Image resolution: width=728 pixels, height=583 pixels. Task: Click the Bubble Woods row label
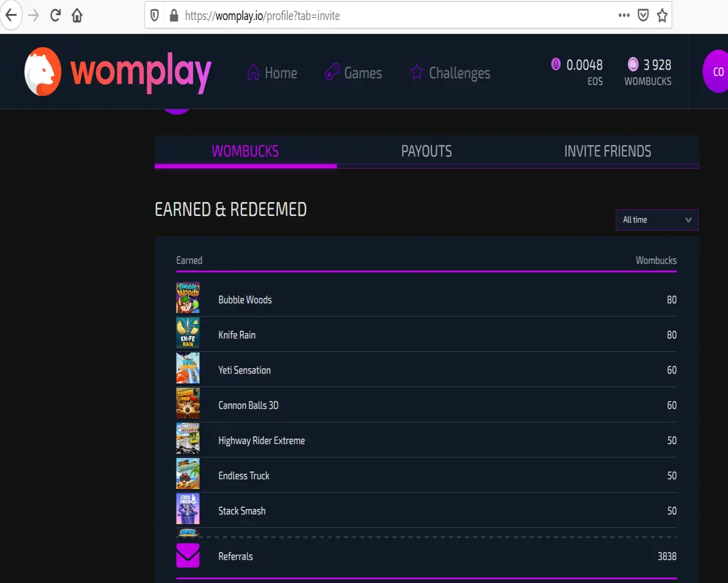coord(245,300)
